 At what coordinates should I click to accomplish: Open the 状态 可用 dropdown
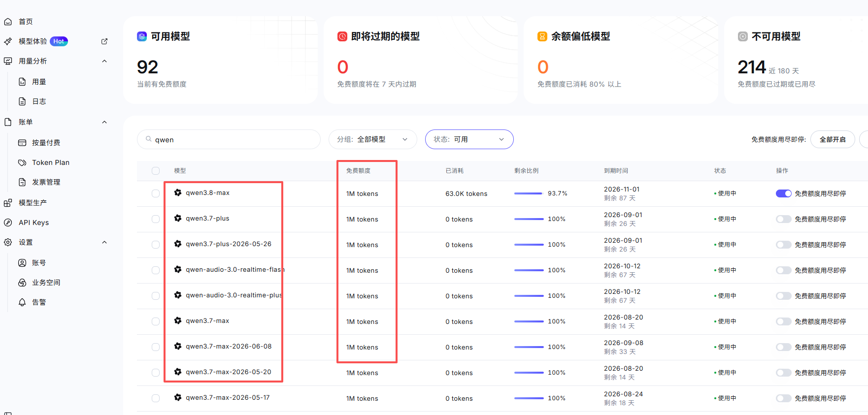pos(469,139)
